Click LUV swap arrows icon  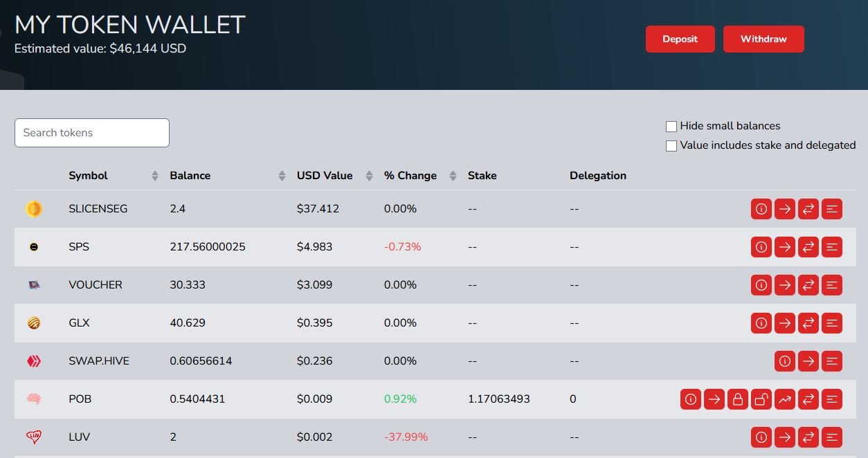(x=808, y=437)
